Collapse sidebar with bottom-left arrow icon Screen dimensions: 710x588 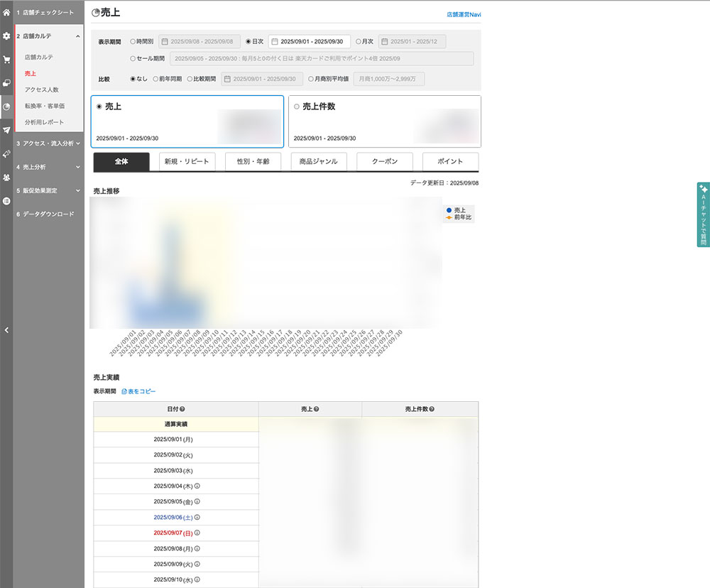(x=6, y=330)
